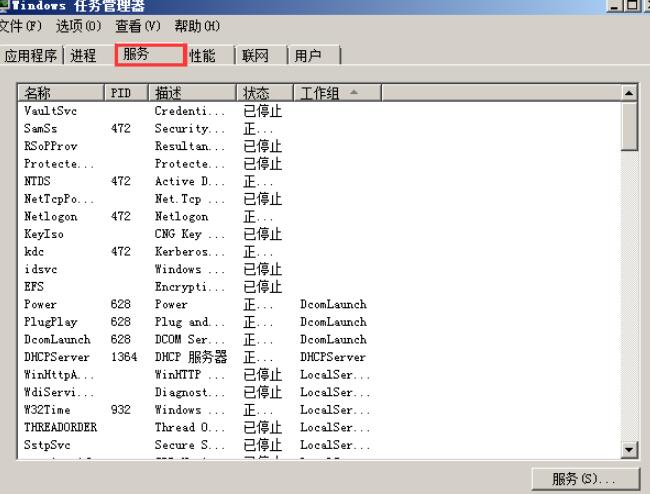Select the Netlogon service name
The image size is (650, 494).
(x=51, y=216)
